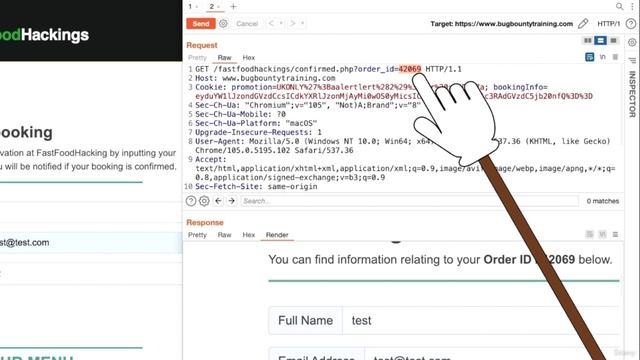The height and width of the screenshot is (360, 640).
Task: Open the response editor hamburger menu
Action: [x=615, y=234]
